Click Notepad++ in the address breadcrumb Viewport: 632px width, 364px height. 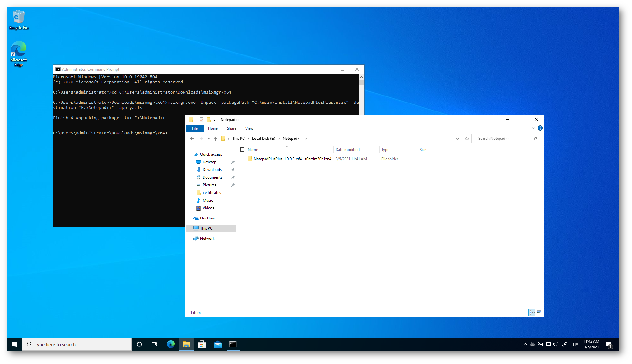tap(292, 139)
